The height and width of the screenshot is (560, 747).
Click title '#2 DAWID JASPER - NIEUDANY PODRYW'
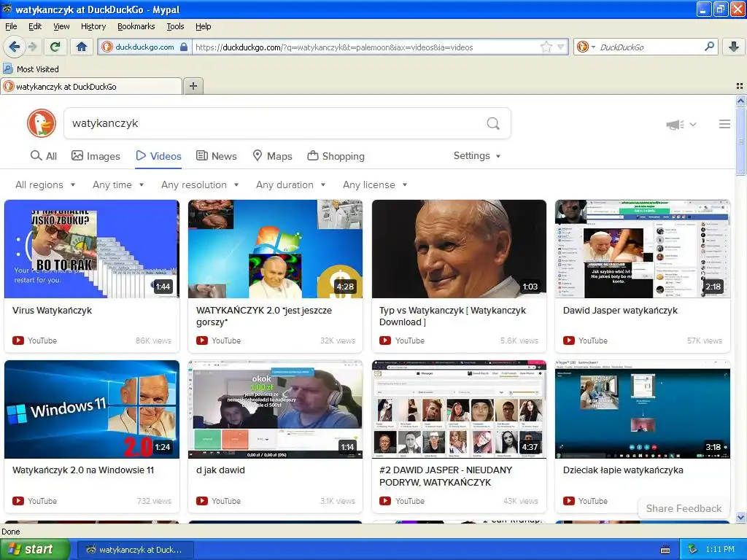click(446, 476)
